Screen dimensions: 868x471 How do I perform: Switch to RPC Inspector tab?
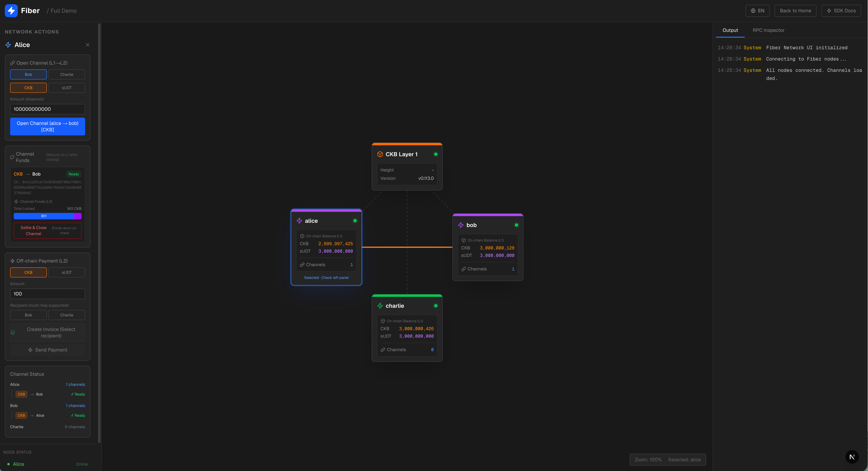768,30
